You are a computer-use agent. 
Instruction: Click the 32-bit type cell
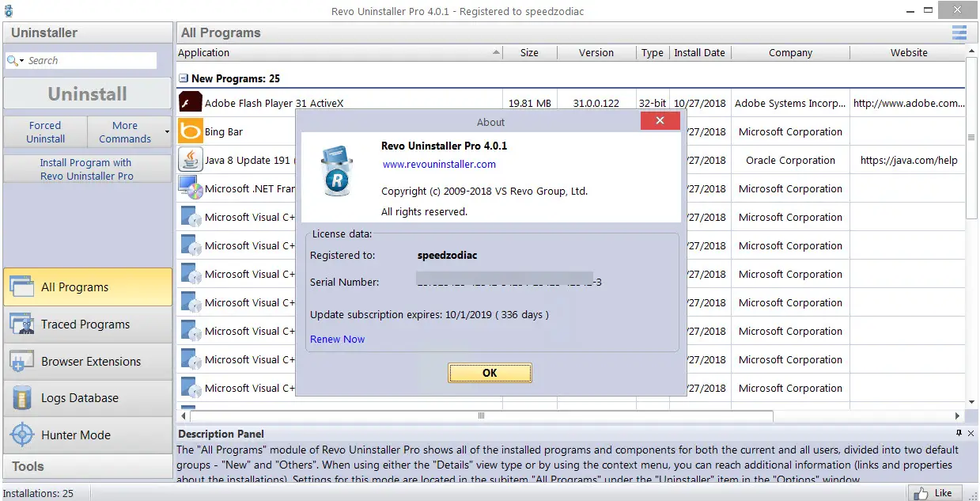(x=652, y=103)
